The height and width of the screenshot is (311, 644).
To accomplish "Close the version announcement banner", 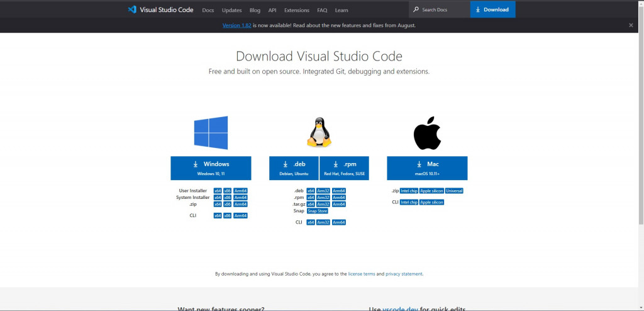I will coord(631,25).
